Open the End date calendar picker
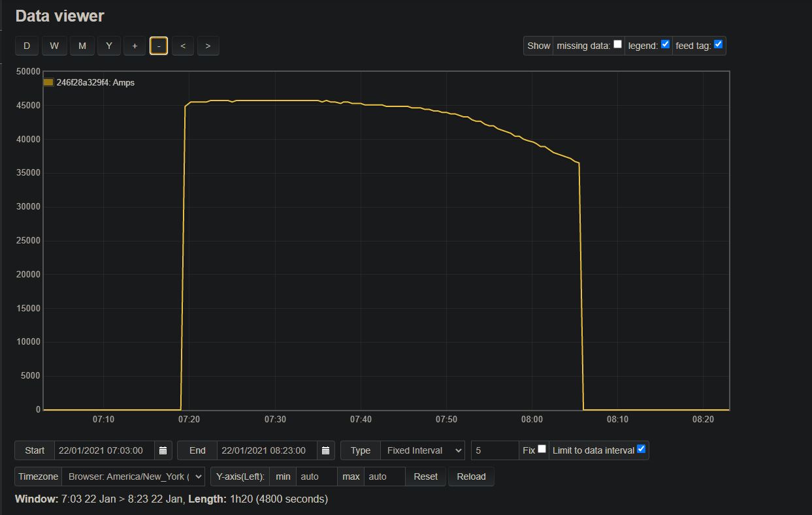This screenshot has height=515, width=812. click(x=325, y=450)
